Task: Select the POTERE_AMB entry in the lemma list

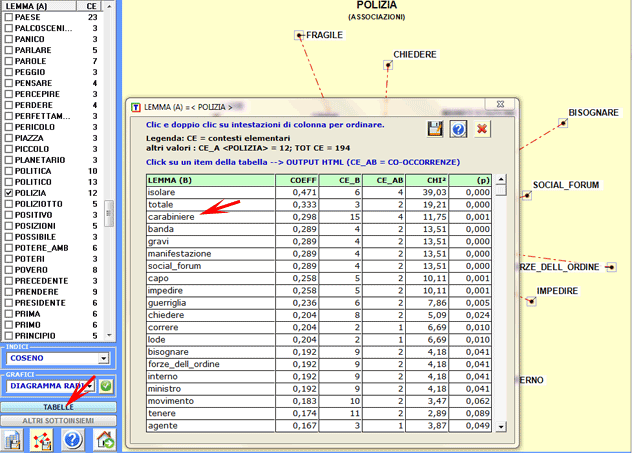Action: (42, 248)
